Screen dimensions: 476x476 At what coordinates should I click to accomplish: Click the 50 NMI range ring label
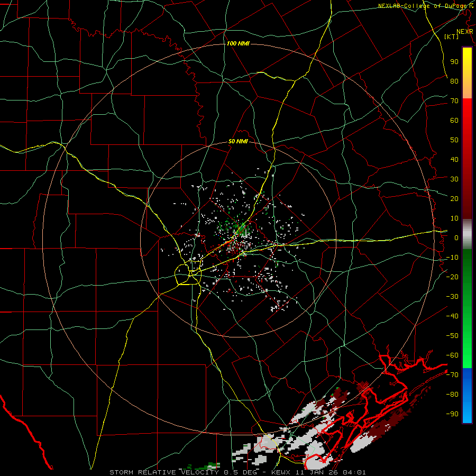click(238, 141)
